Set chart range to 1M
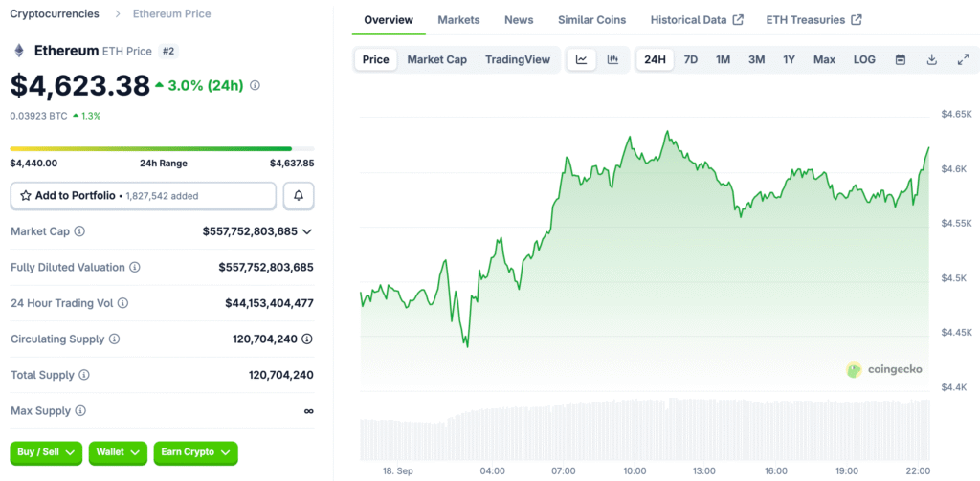980x481 pixels. pos(724,60)
